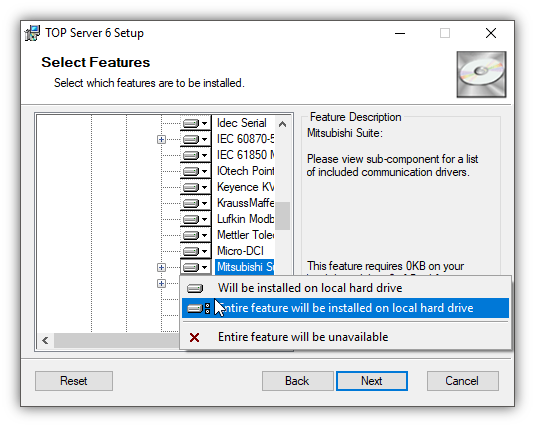The height and width of the screenshot is (427, 535).
Task: Select the highlighted Mitsubishi Suite feature
Action: click(x=245, y=267)
